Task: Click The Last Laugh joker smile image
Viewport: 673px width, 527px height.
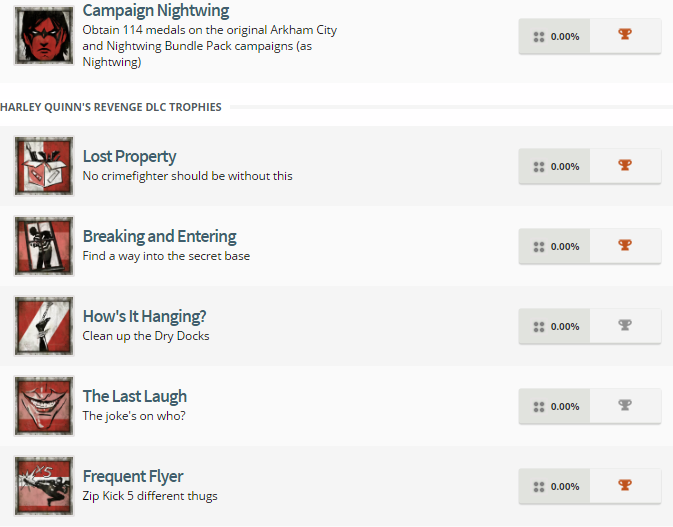Action: (x=45, y=406)
